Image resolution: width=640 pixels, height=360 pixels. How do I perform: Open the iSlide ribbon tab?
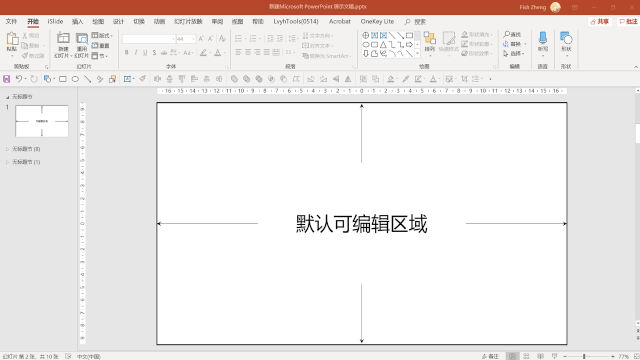[55, 21]
